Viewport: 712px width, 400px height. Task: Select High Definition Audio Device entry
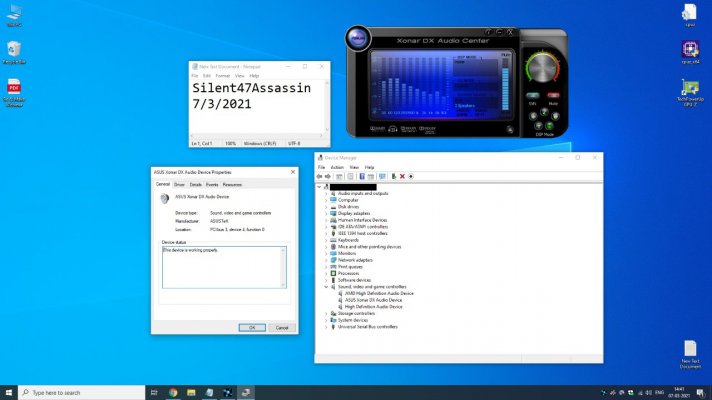[373, 307]
